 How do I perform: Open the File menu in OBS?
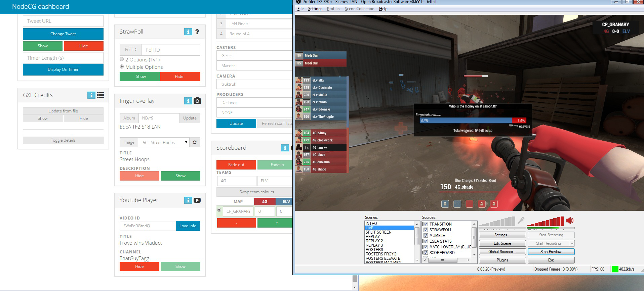pos(300,9)
